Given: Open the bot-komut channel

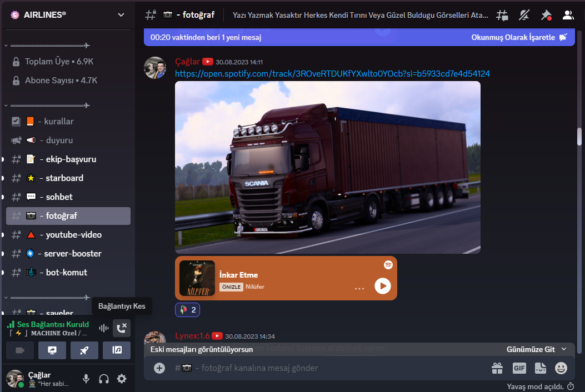Looking at the screenshot, I should 68,273.
